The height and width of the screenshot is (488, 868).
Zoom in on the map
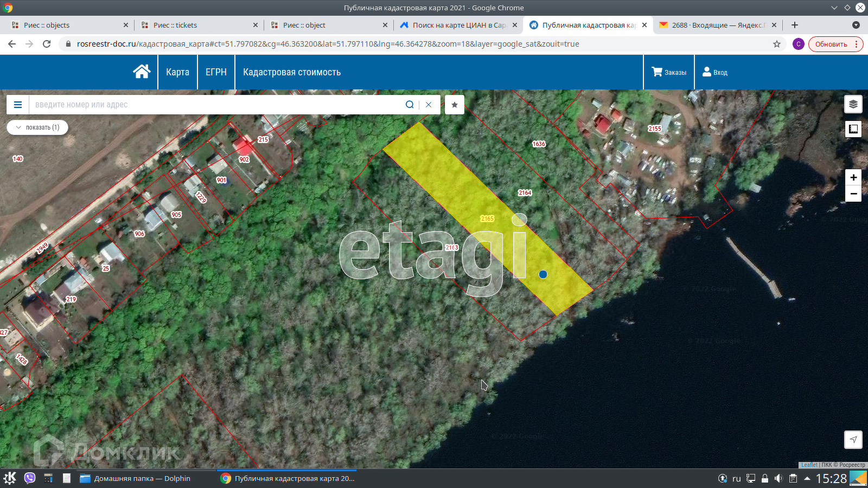point(853,177)
